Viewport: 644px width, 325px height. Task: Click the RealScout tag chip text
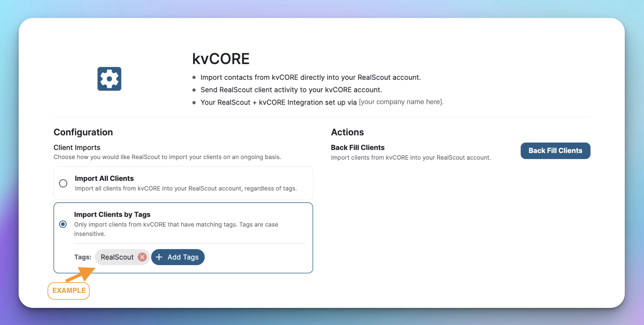[x=117, y=257]
